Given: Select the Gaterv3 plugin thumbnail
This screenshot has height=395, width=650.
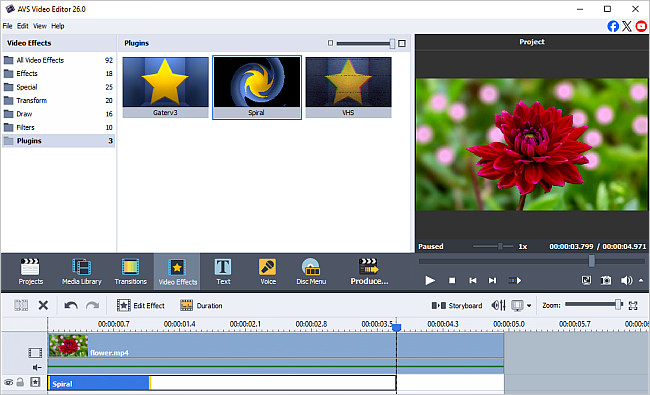Looking at the screenshot, I should coord(165,87).
